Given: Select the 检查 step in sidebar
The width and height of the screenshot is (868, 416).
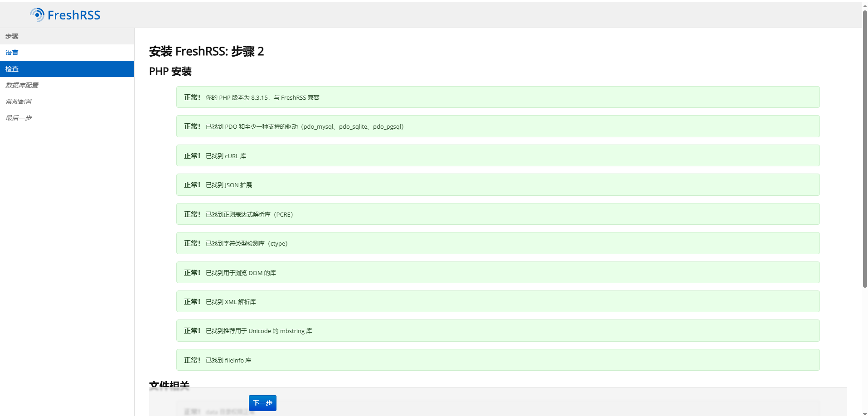Looking at the screenshot, I should click(67, 69).
